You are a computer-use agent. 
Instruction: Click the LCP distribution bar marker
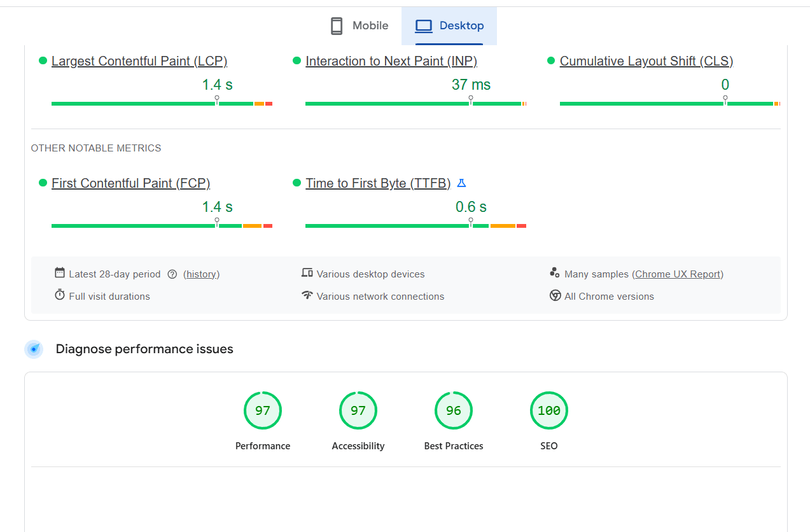(217, 100)
